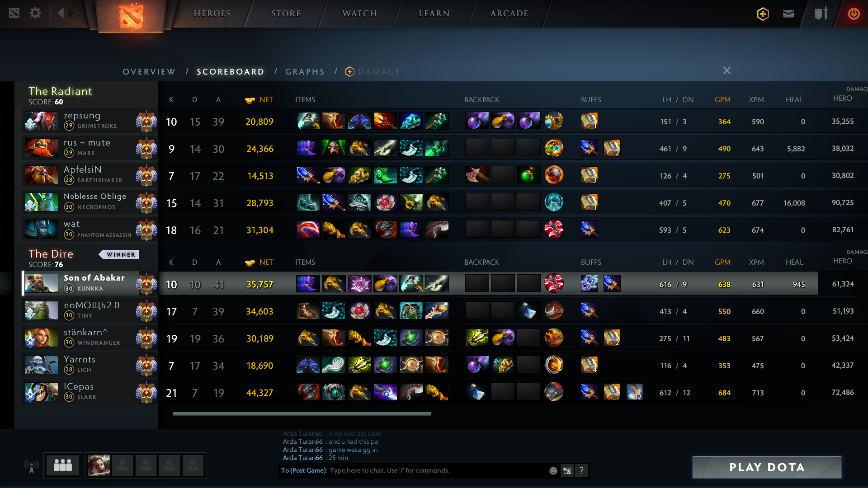The width and height of the screenshot is (868, 488).
Task: Click the horizontal scoreboard scrollbar
Action: tap(302, 413)
